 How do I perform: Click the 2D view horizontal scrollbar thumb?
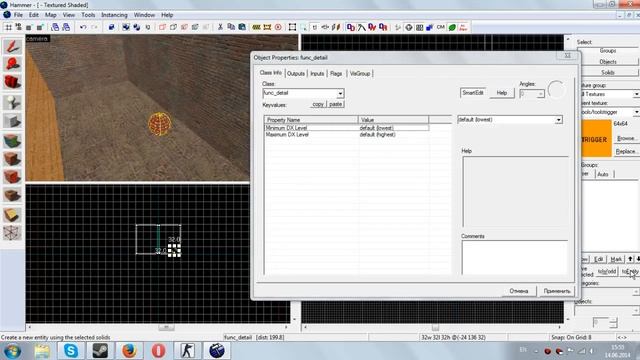166,327
